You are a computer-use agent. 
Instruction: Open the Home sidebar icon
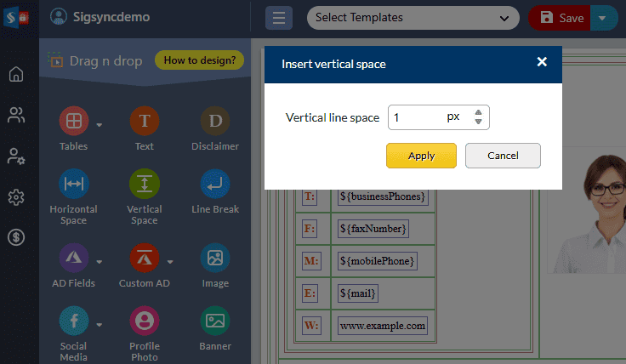[16, 74]
